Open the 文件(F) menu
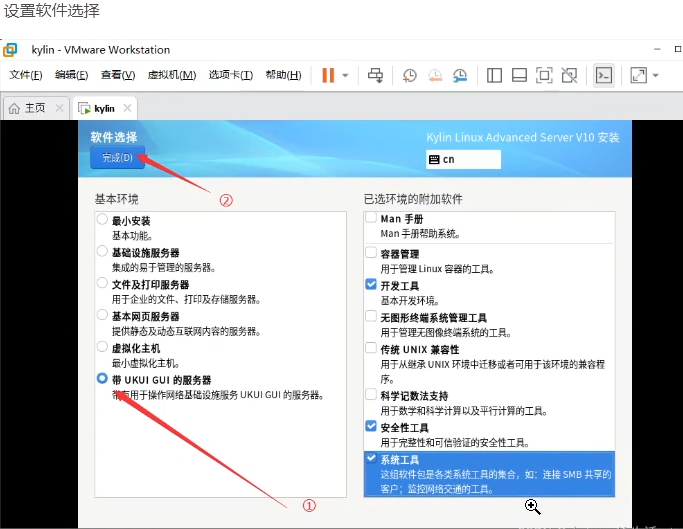Screen dimensions: 683x529 click(26, 75)
